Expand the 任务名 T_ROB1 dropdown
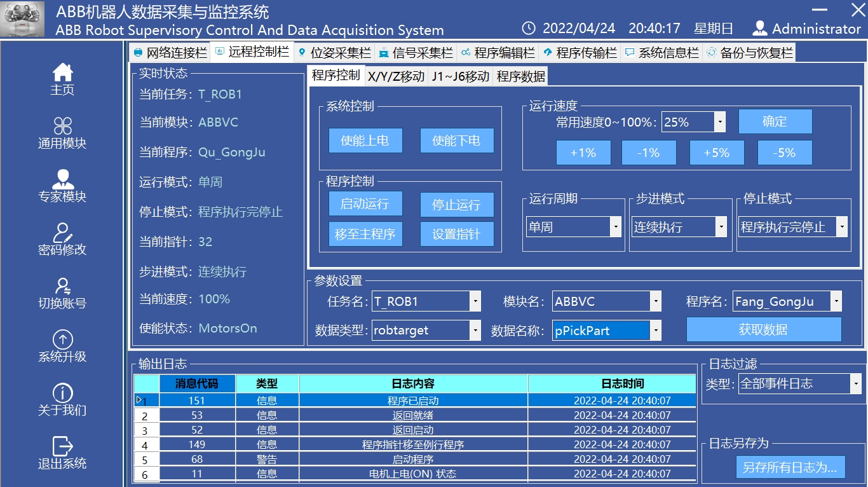Image resolution: width=868 pixels, height=487 pixels. pos(475,301)
